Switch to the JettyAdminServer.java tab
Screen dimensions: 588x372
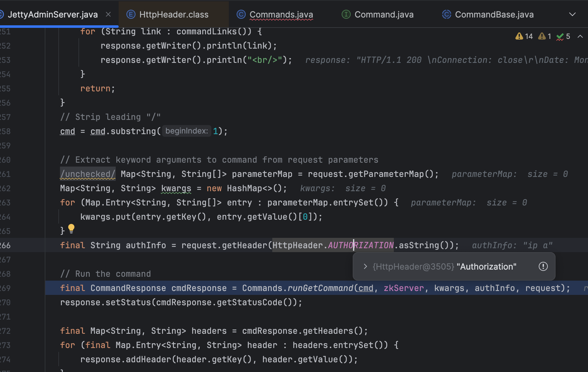53,15
